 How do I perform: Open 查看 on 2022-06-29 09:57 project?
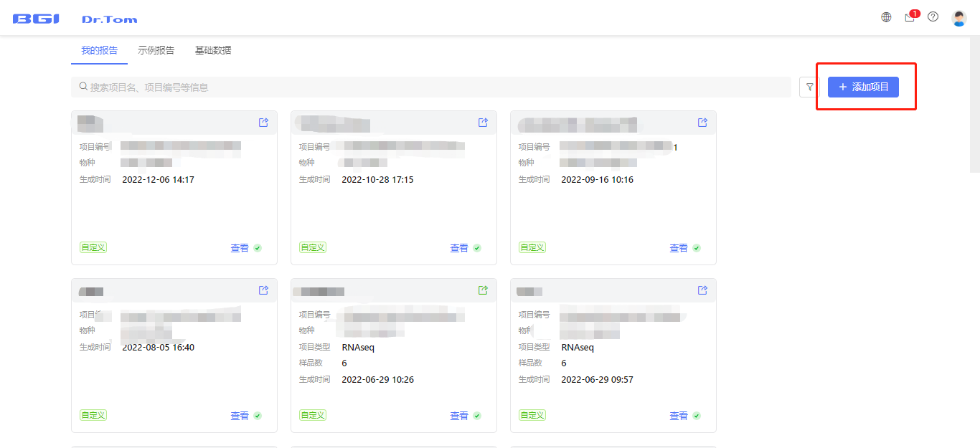tap(679, 416)
